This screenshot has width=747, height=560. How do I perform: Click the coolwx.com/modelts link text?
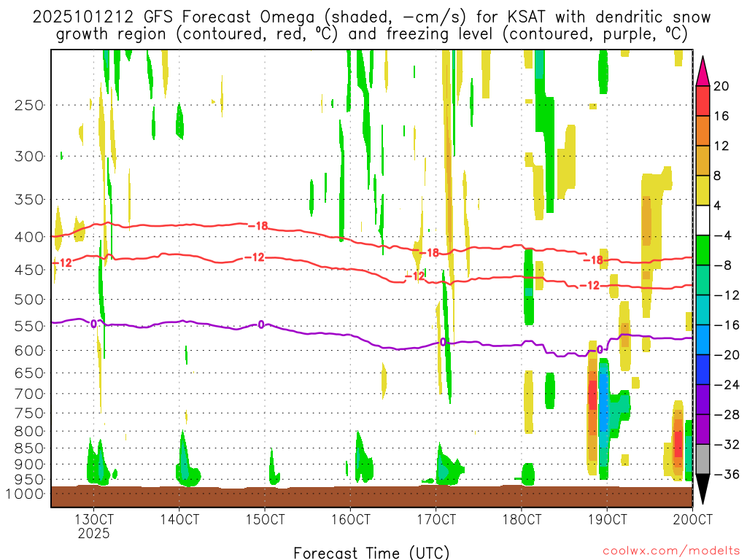(671, 551)
